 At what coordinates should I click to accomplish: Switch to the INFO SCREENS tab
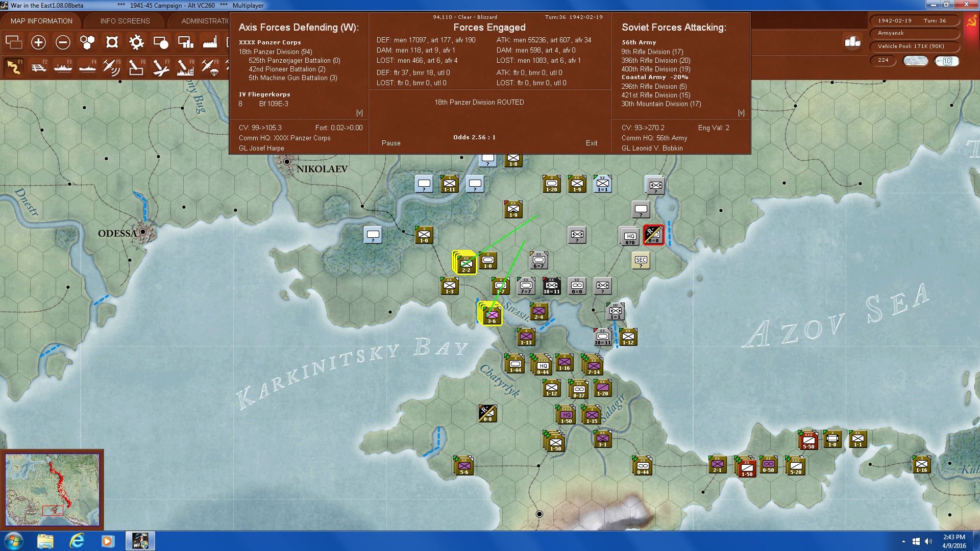pos(125,21)
